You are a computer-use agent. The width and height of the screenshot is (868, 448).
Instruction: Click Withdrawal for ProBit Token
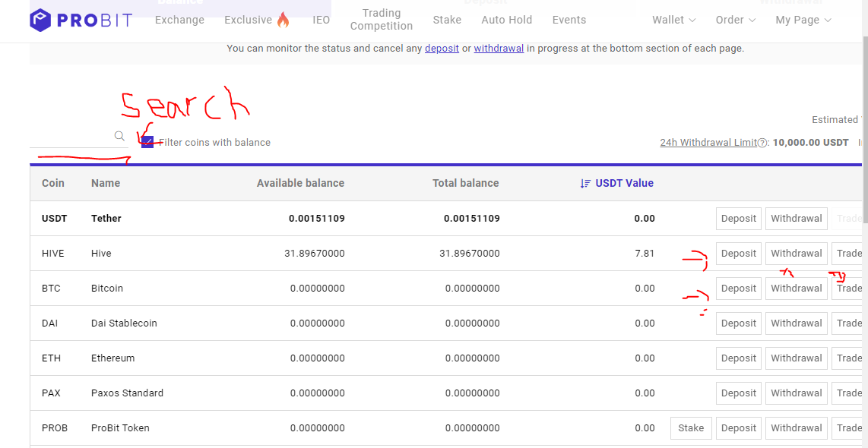tap(796, 427)
